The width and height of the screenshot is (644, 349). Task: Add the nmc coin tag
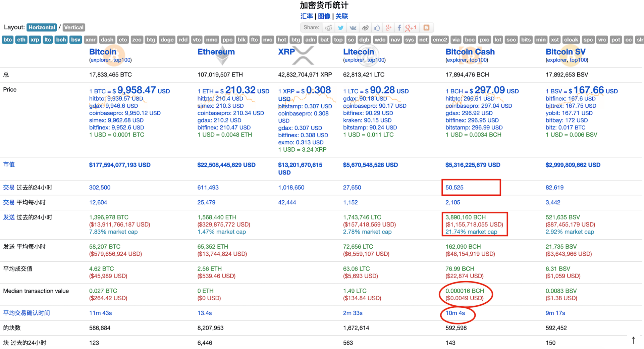tap(212, 40)
